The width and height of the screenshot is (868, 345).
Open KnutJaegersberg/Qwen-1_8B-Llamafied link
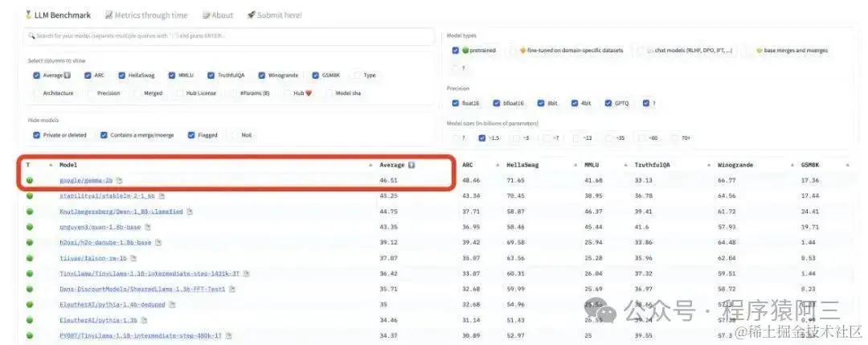click(x=121, y=212)
